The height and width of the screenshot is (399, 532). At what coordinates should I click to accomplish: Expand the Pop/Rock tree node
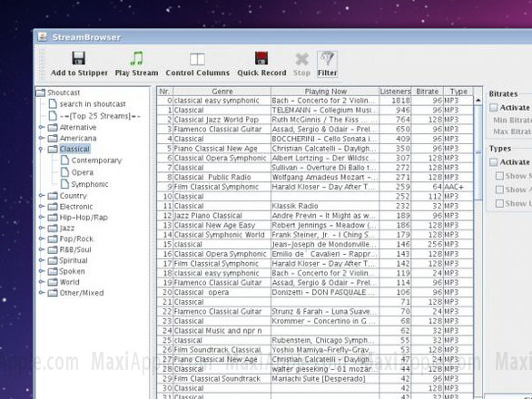(41, 239)
